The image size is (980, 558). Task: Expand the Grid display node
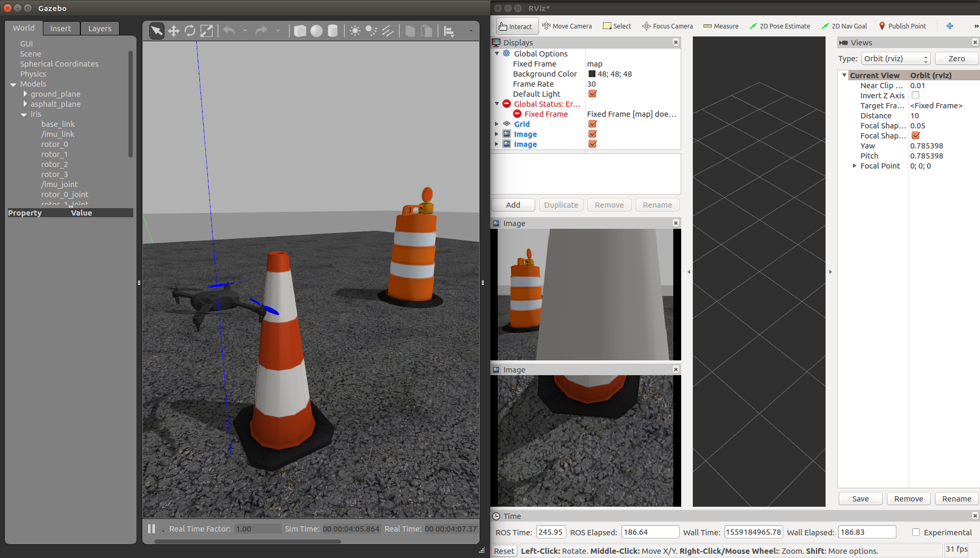497,124
